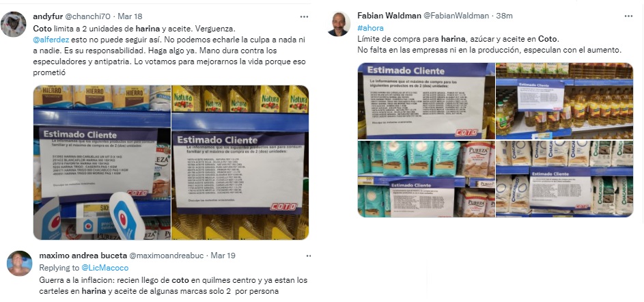Open andyfur's profile avatar
Screen dimensions: 644x302
[13, 24]
